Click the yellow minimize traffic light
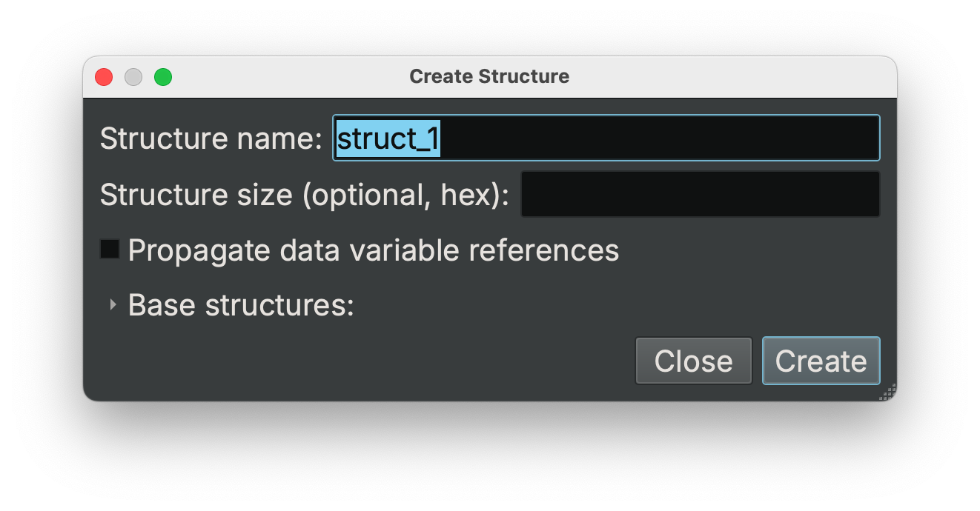This screenshot has height=511, width=980. click(133, 76)
